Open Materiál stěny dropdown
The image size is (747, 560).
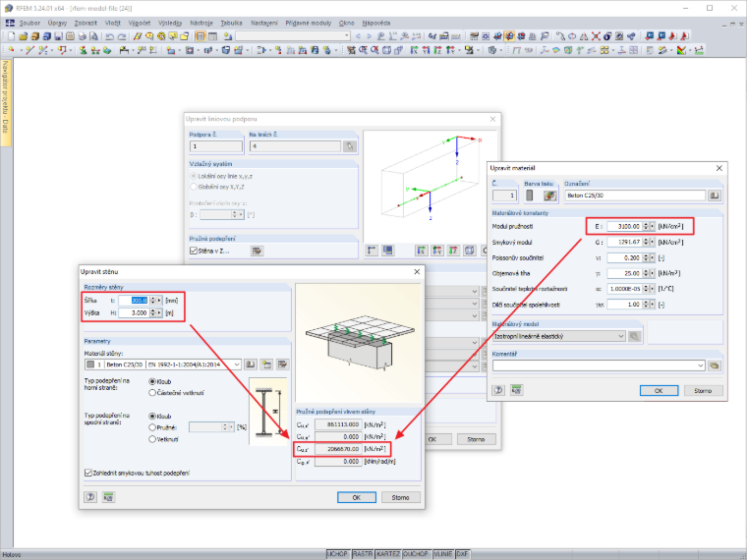237,364
